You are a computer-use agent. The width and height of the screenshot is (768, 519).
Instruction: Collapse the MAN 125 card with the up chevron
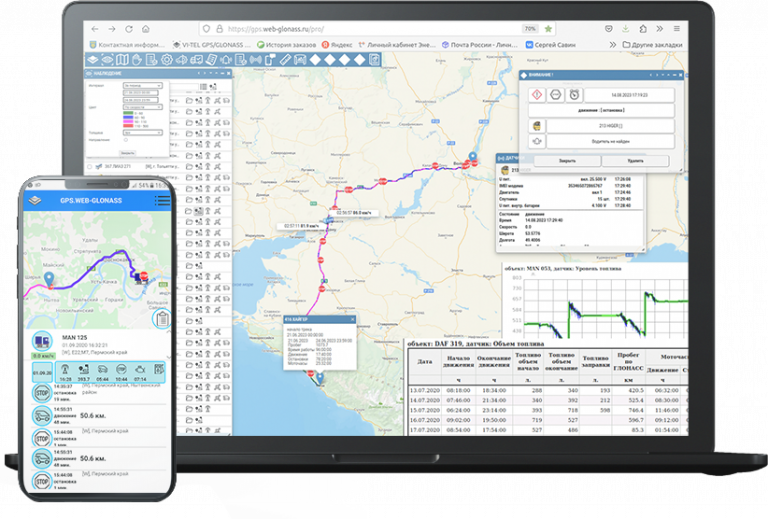(168, 331)
